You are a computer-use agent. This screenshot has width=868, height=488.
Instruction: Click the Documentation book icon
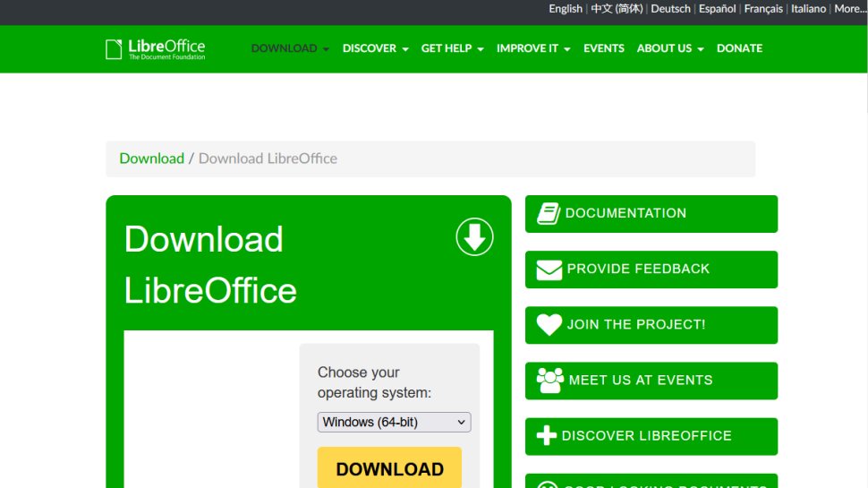pos(549,213)
